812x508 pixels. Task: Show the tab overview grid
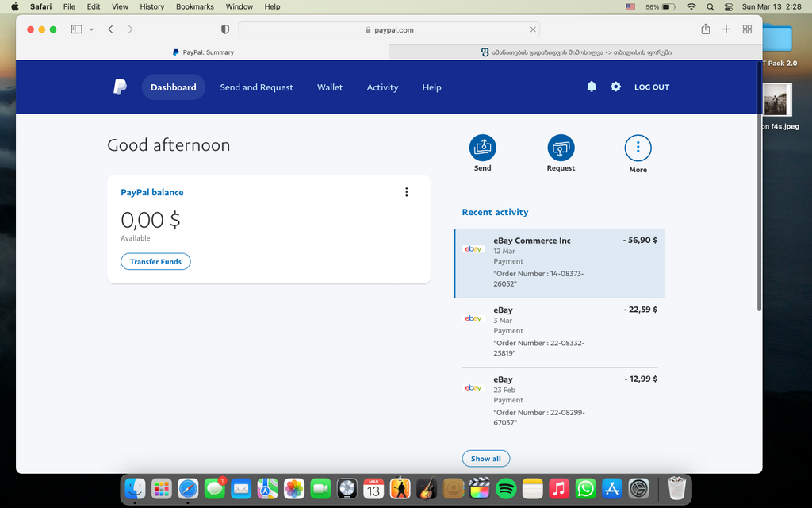click(747, 29)
